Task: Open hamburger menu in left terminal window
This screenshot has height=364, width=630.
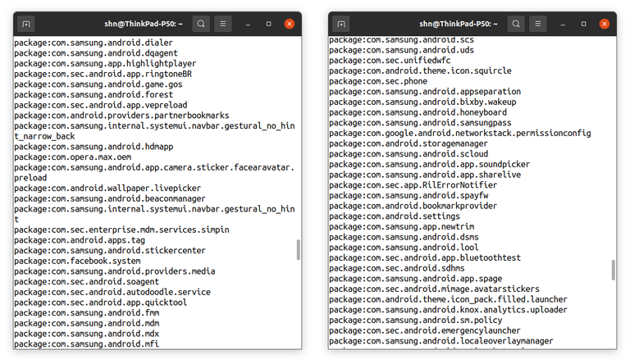Action: [x=222, y=24]
